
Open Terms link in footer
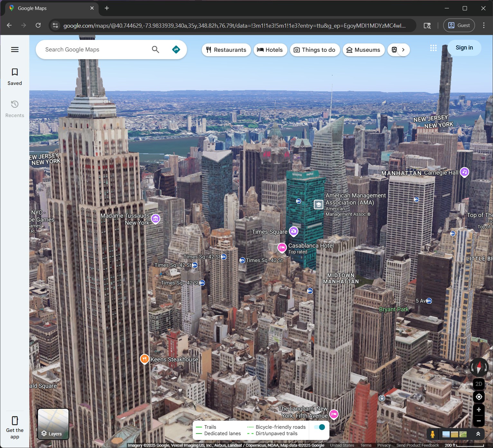tap(366, 445)
